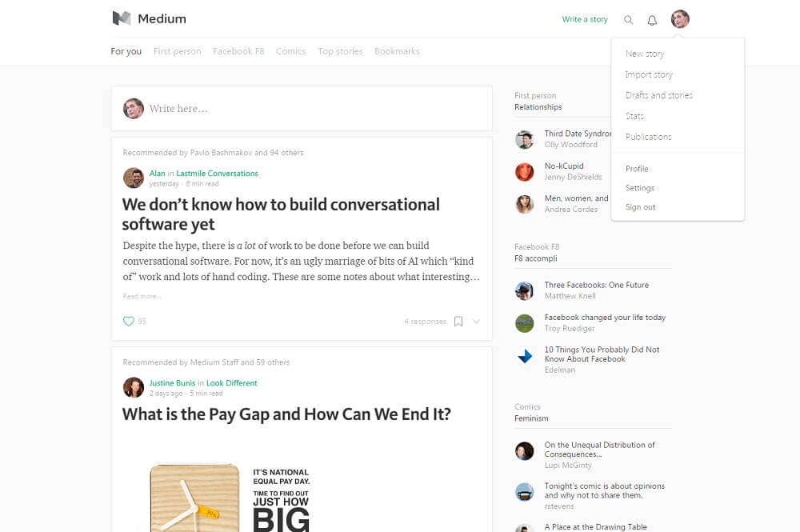Viewport: 800px width, 532px height.
Task: Open Settings from the dropdown menu
Action: (640, 188)
